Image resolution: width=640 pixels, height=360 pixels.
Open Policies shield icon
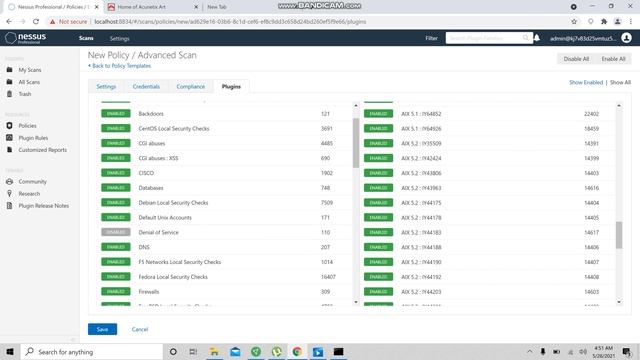point(9,126)
